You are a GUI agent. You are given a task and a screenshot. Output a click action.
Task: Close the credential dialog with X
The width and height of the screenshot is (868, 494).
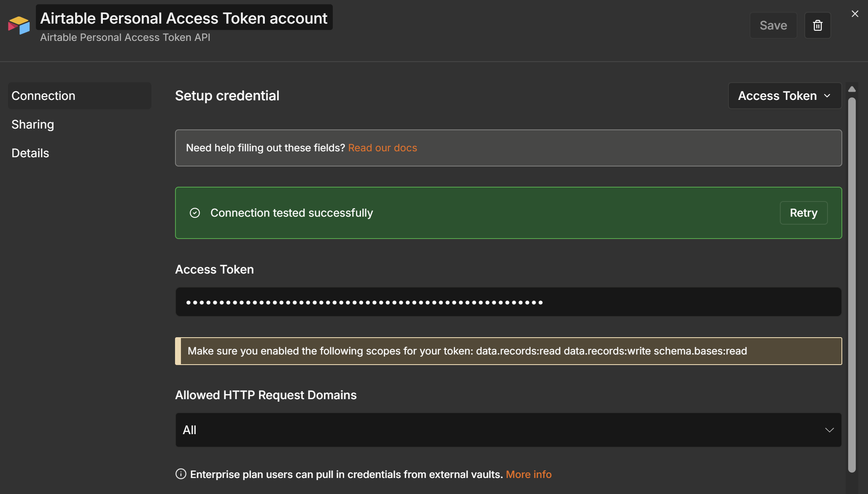pyautogui.click(x=855, y=14)
